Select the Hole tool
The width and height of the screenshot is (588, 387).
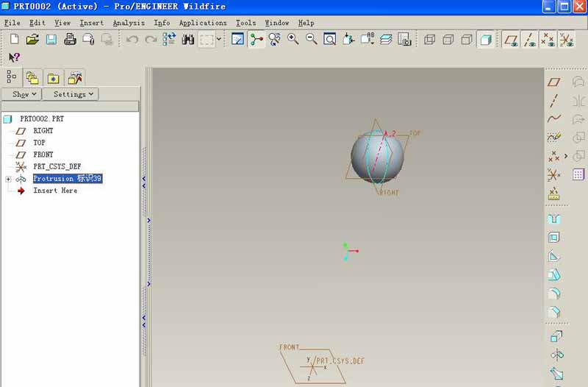[554, 219]
